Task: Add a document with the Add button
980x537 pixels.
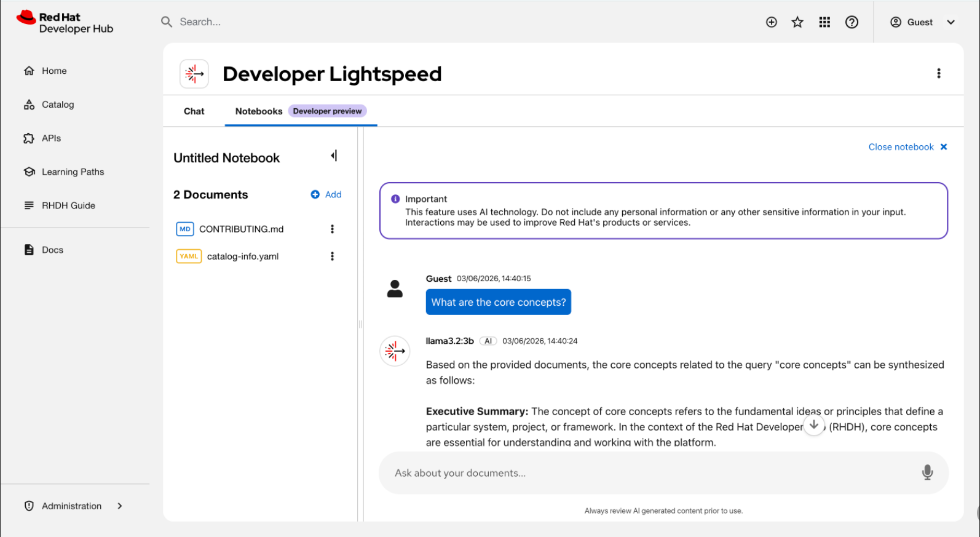Action: 326,194
